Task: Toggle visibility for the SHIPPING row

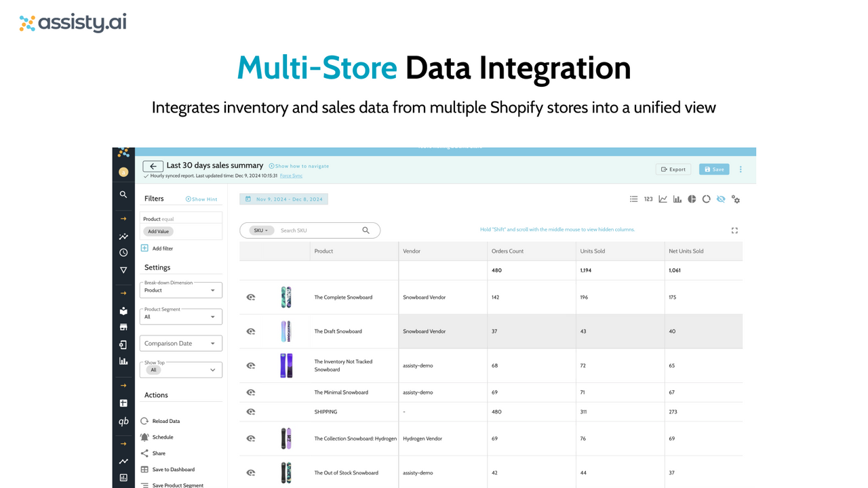Action: pyautogui.click(x=251, y=412)
